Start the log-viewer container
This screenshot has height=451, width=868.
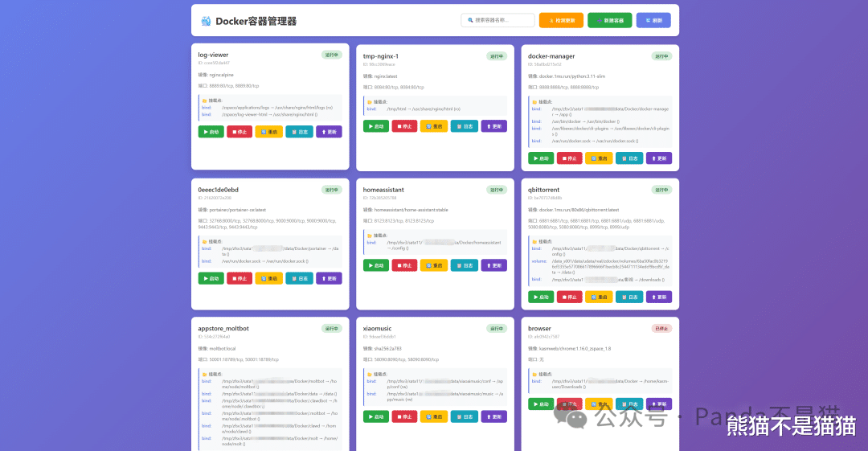tap(211, 132)
